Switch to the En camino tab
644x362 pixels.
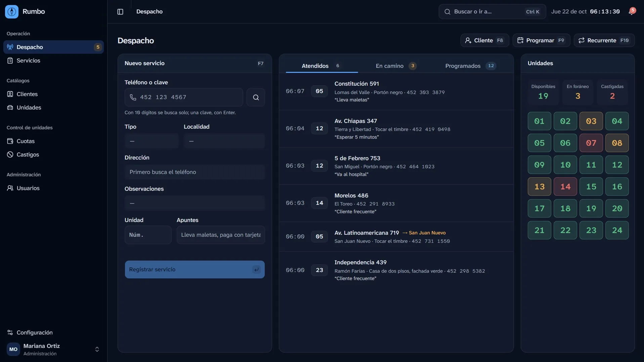point(396,66)
